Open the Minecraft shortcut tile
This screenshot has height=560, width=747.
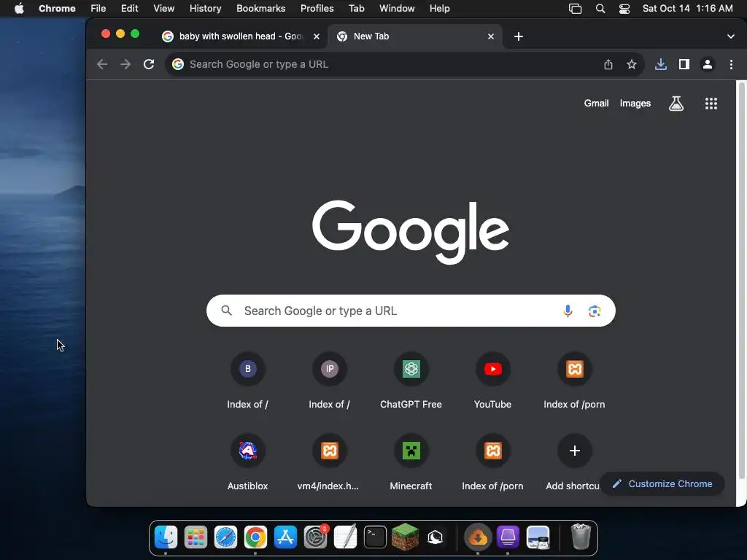click(x=411, y=463)
